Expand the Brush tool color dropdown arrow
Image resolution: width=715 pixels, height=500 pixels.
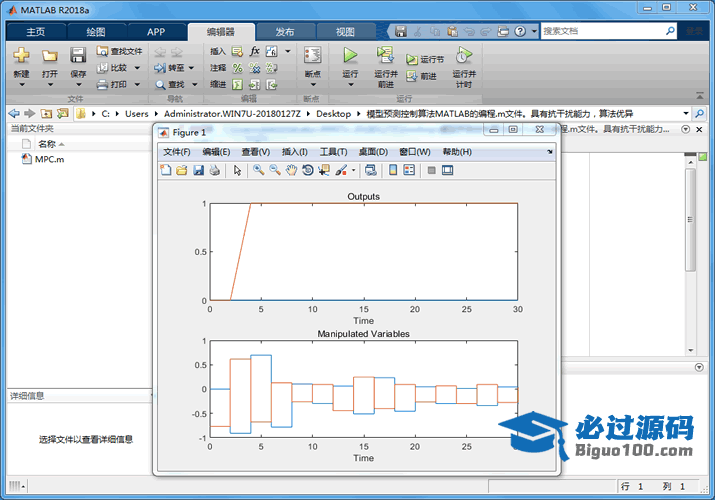(353, 170)
